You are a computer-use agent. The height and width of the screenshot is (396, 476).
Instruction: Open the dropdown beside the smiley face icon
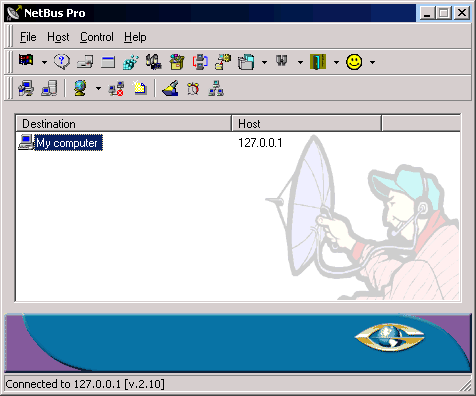(x=372, y=62)
